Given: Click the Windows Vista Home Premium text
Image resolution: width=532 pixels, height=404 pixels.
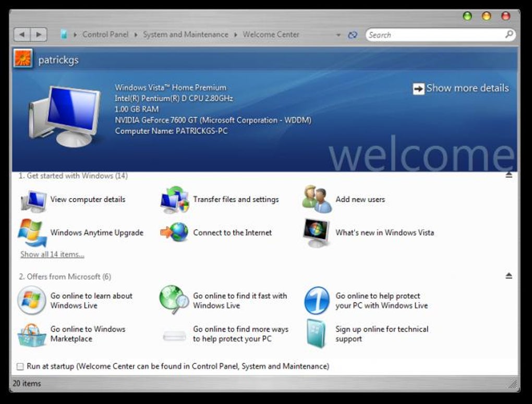Looking at the screenshot, I should tap(171, 88).
